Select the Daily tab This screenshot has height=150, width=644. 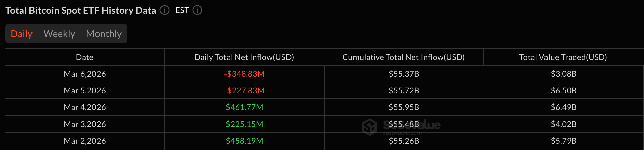22,34
